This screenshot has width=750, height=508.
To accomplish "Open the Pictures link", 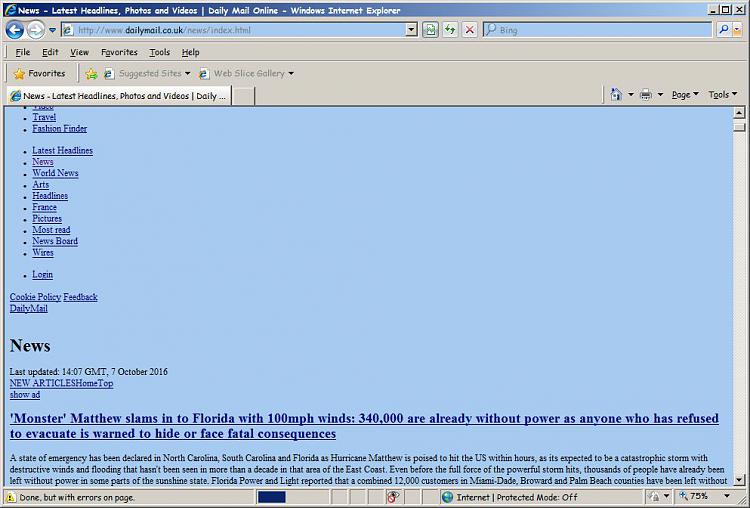I will (47, 219).
